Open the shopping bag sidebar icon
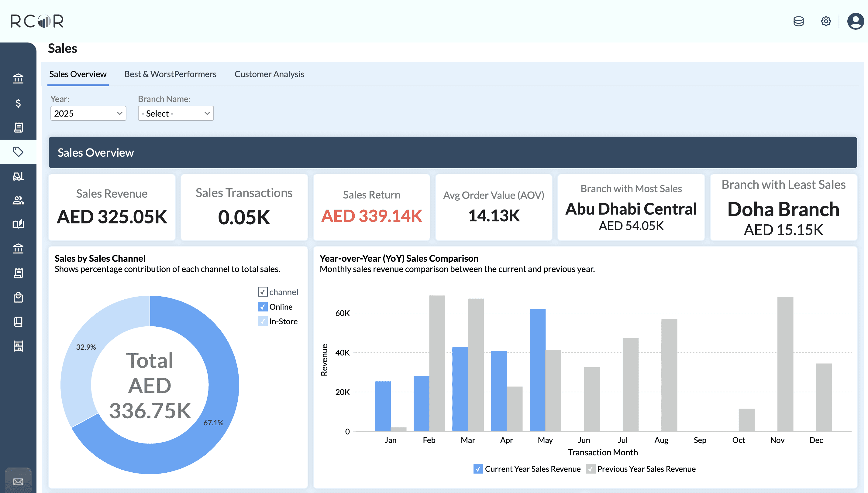868x493 pixels. (18, 297)
